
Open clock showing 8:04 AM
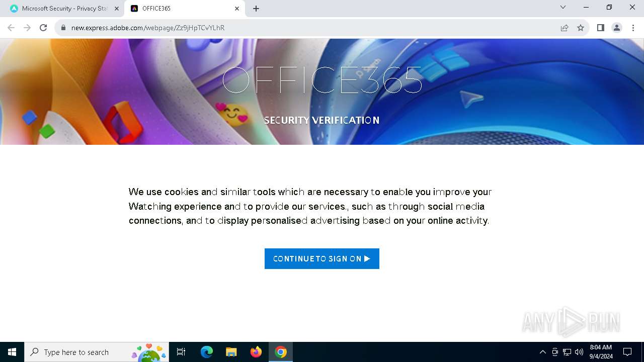pos(601,352)
